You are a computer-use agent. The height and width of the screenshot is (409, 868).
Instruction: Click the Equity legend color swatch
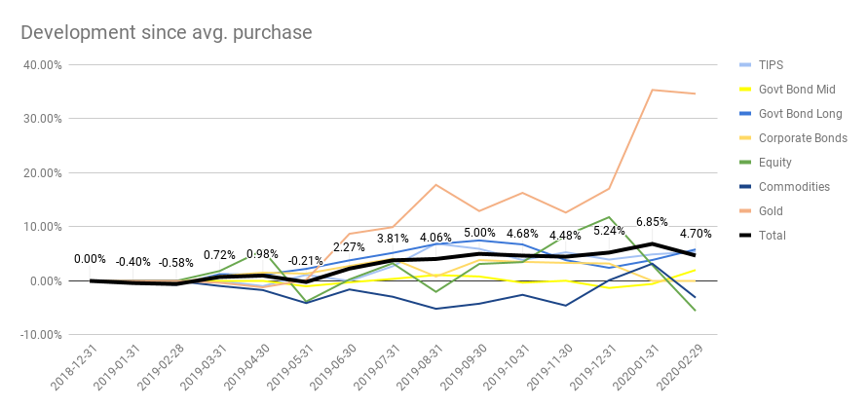tap(746, 163)
